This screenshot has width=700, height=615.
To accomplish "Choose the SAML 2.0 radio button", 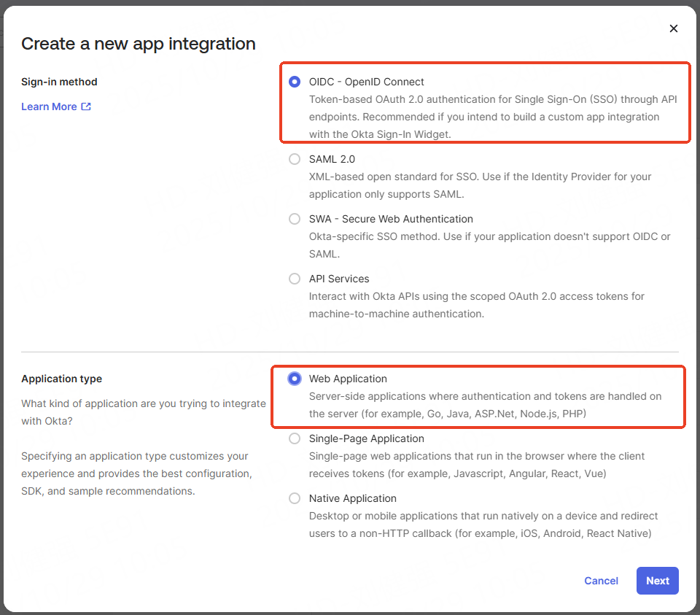I will (295, 159).
